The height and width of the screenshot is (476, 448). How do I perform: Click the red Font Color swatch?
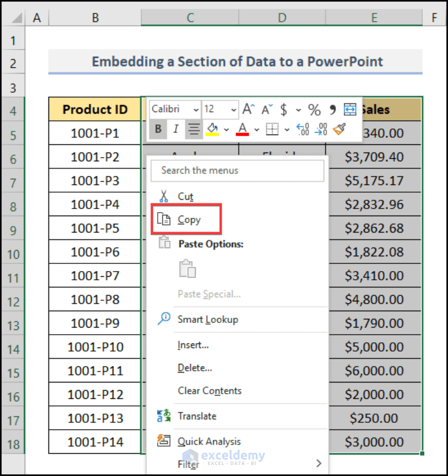[243, 128]
